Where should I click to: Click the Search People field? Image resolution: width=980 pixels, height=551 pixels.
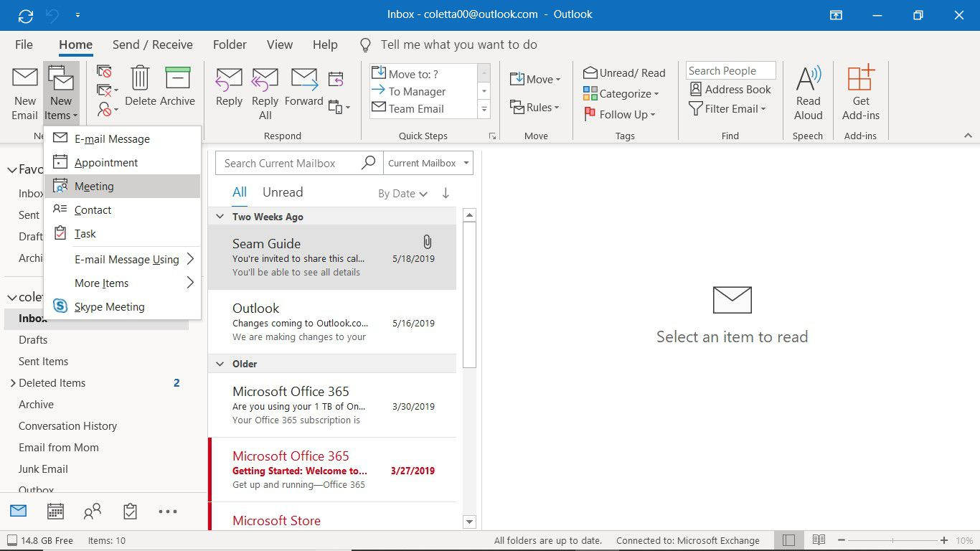[730, 70]
